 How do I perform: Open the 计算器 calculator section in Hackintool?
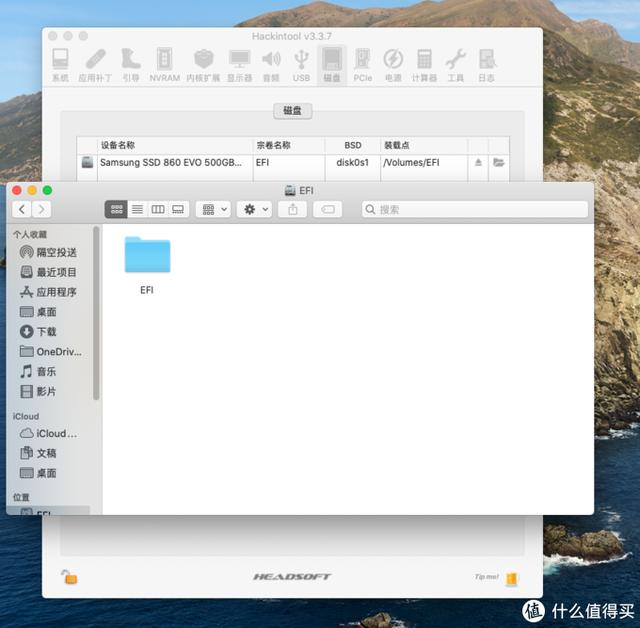(424, 65)
